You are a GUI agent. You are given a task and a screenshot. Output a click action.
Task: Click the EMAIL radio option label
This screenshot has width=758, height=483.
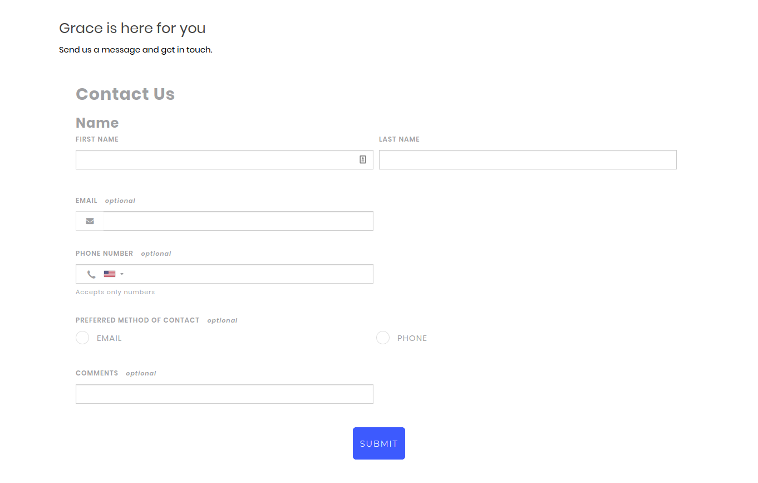click(x=109, y=338)
